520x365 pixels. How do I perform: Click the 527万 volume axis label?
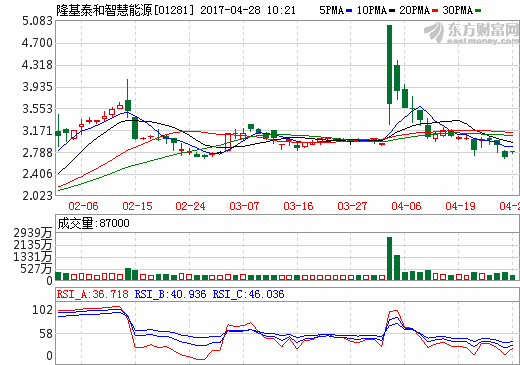coord(36,269)
